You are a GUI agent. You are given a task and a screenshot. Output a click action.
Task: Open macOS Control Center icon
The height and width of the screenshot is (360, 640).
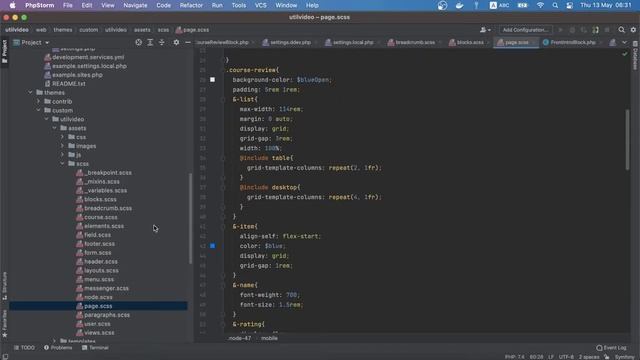pyautogui.click(x=569, y=5)
